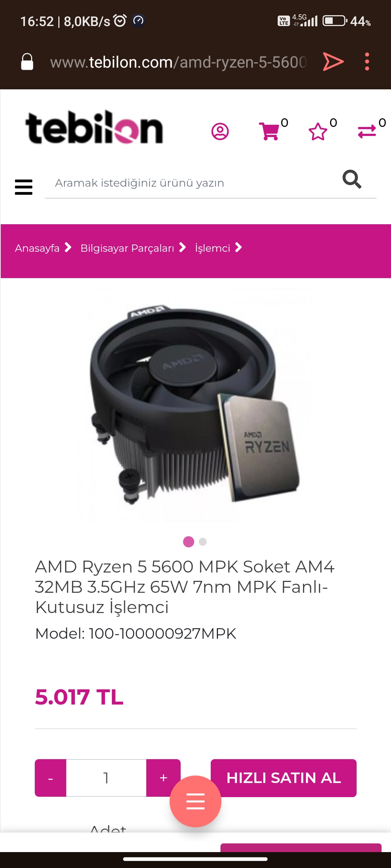Image resolution: width=391 pixels, height=868 pixels.
Task: Select the second product image dot
Action: (x=203, y=542)
